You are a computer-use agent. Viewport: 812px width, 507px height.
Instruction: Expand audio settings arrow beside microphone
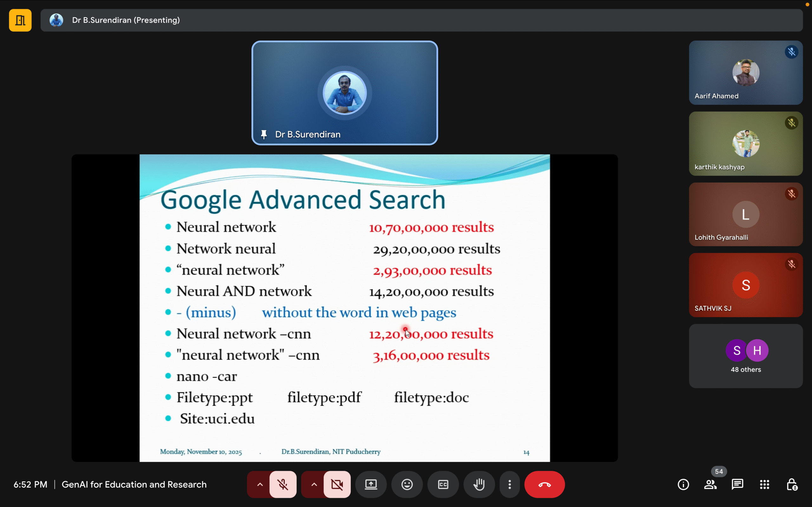click(x=260, y=484)
